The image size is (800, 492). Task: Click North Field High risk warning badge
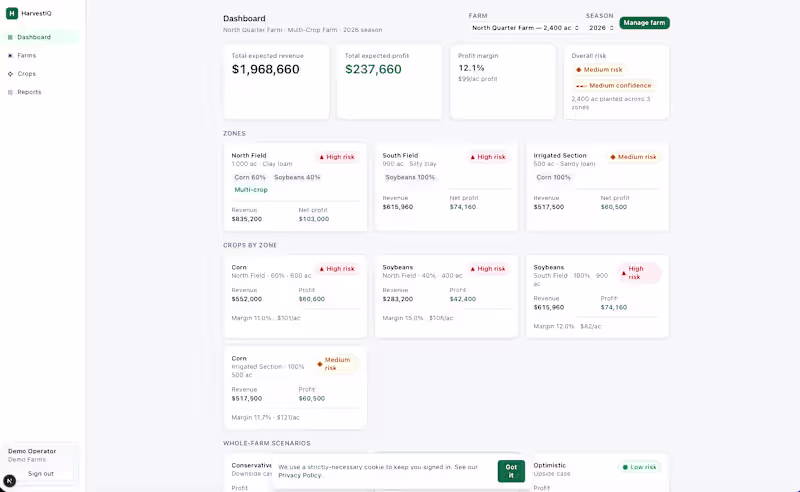point(337,157)
